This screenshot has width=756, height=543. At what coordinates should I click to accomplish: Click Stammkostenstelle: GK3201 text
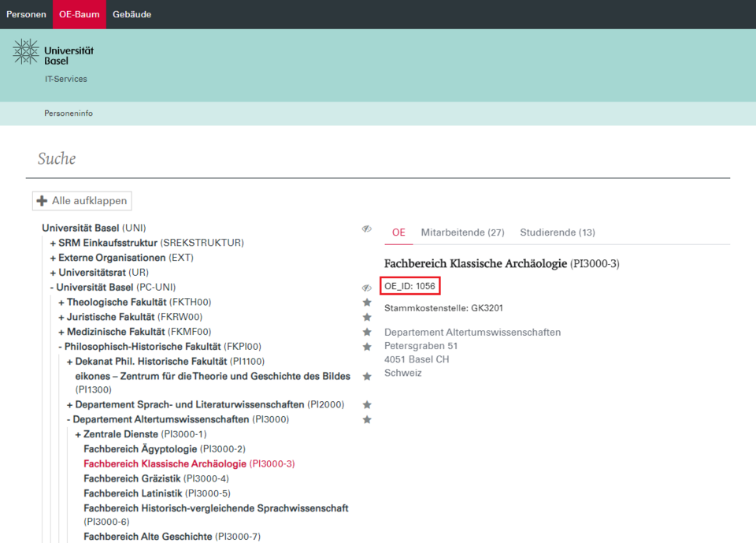click(443, 308)
